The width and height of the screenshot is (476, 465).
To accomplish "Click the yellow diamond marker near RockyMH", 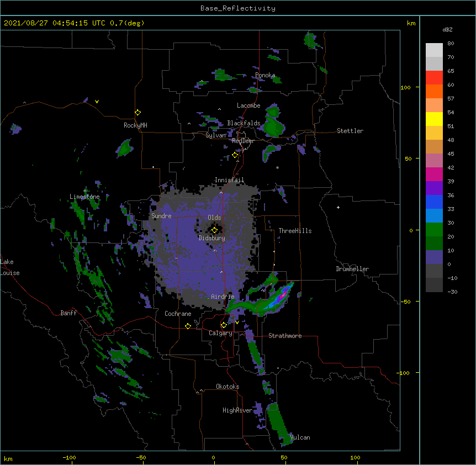I will (x=137, y=113).
